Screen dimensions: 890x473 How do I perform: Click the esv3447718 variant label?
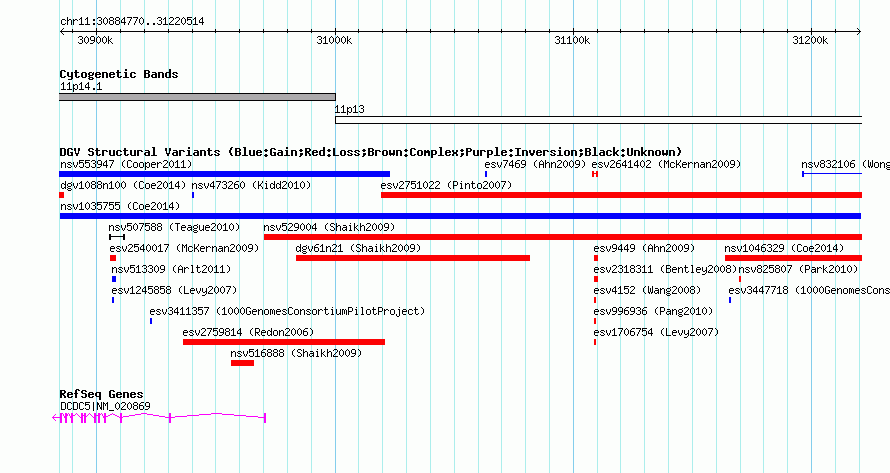click(809, 290)
